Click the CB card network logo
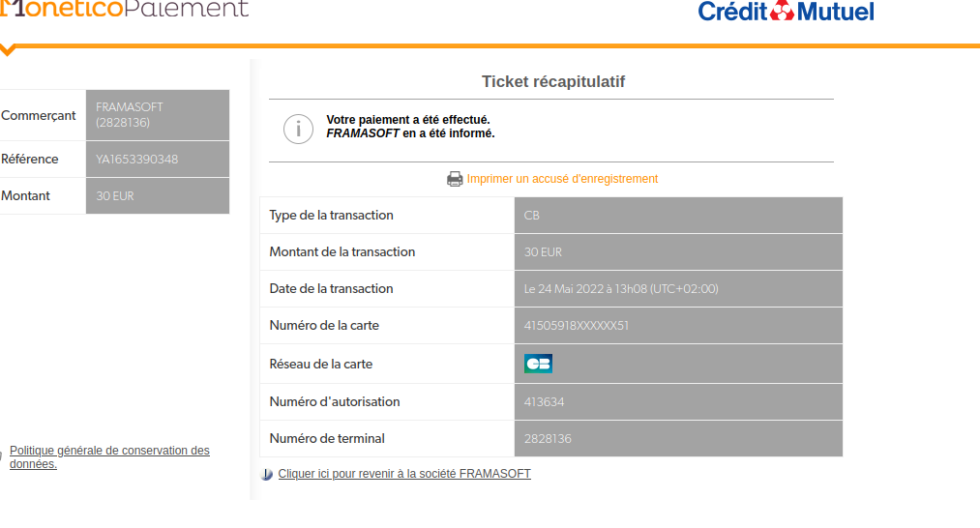The image size is (980, 528). [538, 364]
